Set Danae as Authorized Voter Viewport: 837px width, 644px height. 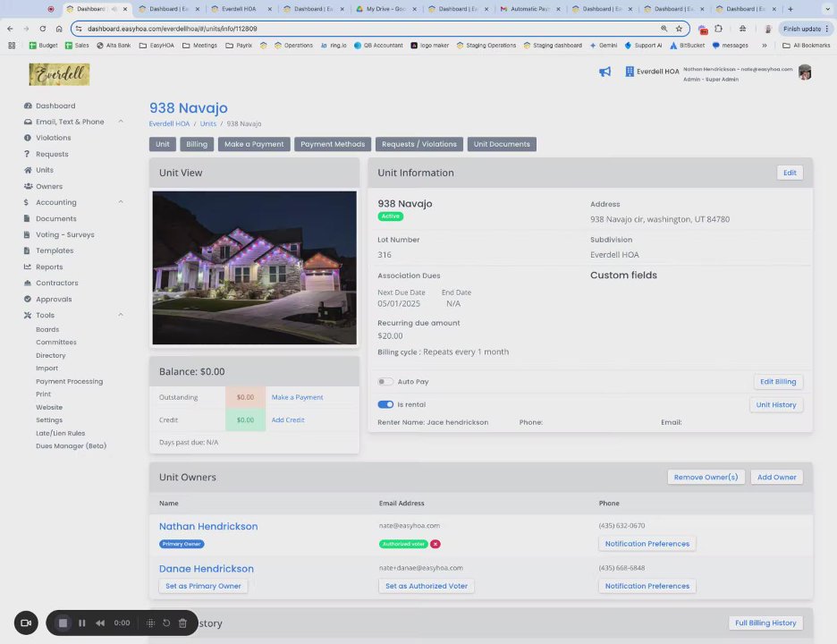pos(427,587)
